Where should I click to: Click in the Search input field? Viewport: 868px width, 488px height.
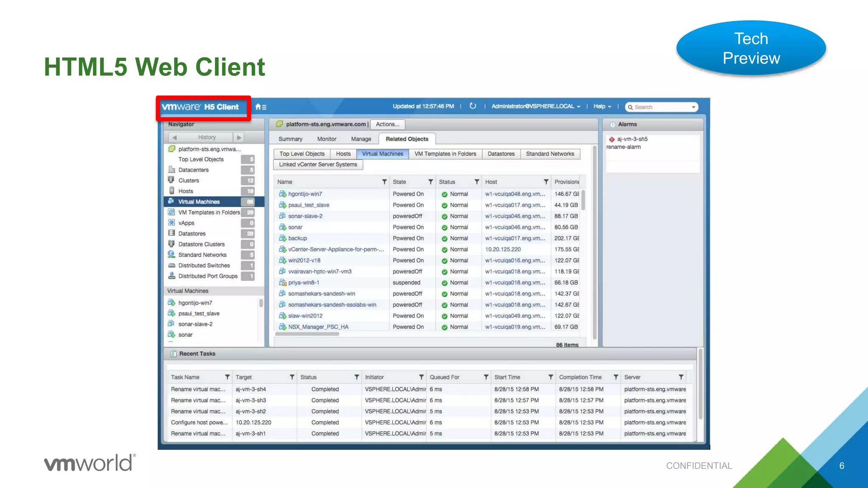(661, 107)
